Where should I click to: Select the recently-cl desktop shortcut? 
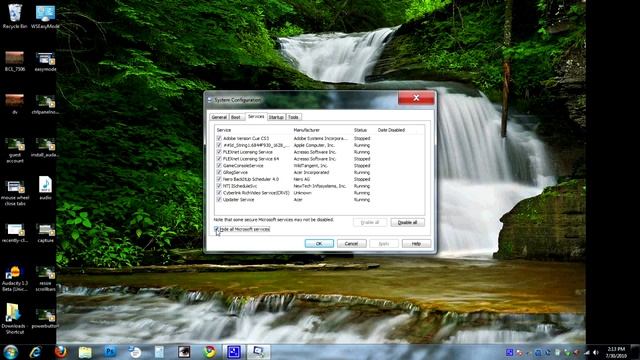pyautogui.click(x=15, y=233)
